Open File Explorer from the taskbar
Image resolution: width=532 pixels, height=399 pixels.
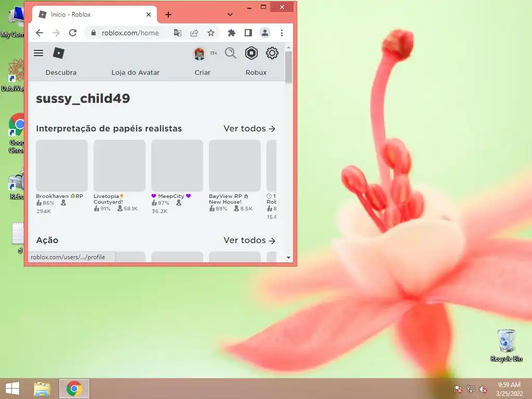pos(43,389)
